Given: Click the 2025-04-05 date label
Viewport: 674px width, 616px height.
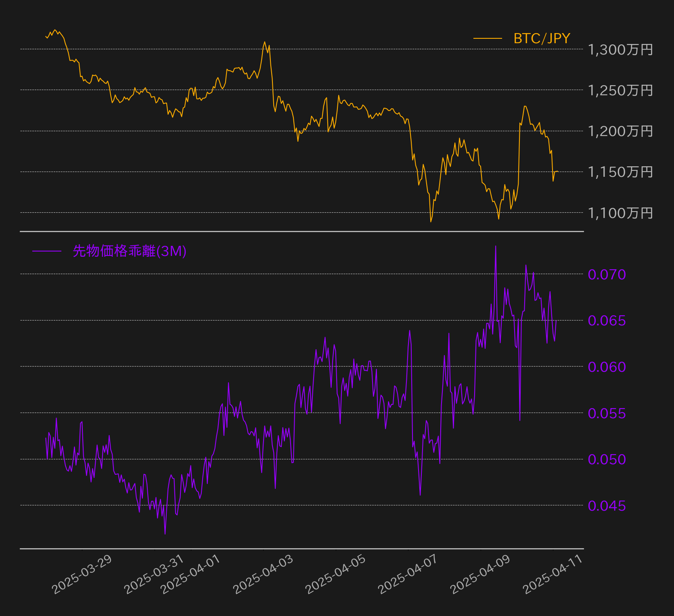Looking at the screenshot, I should [335, 574].
